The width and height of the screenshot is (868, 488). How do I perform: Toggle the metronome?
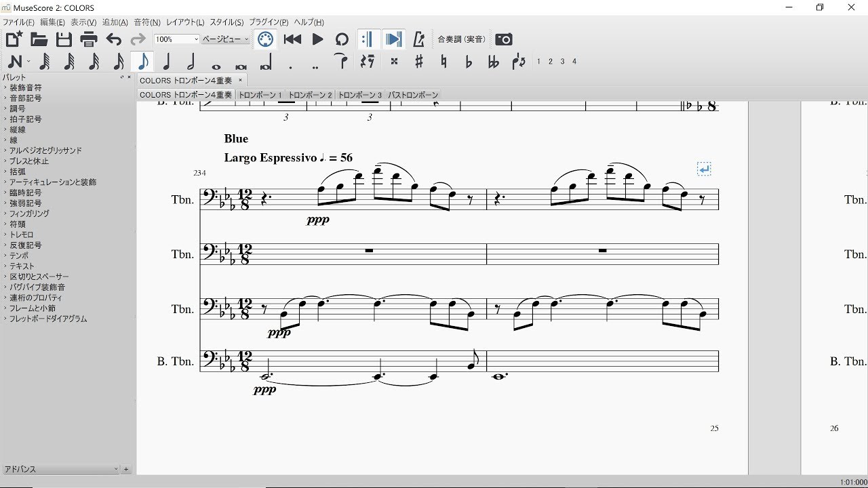(x=418, y=39)
